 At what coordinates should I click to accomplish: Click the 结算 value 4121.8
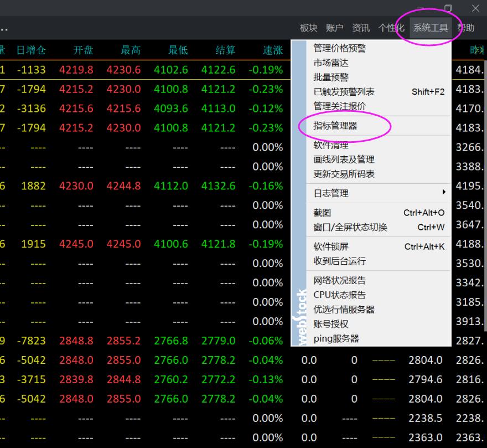tap(219, 244)
